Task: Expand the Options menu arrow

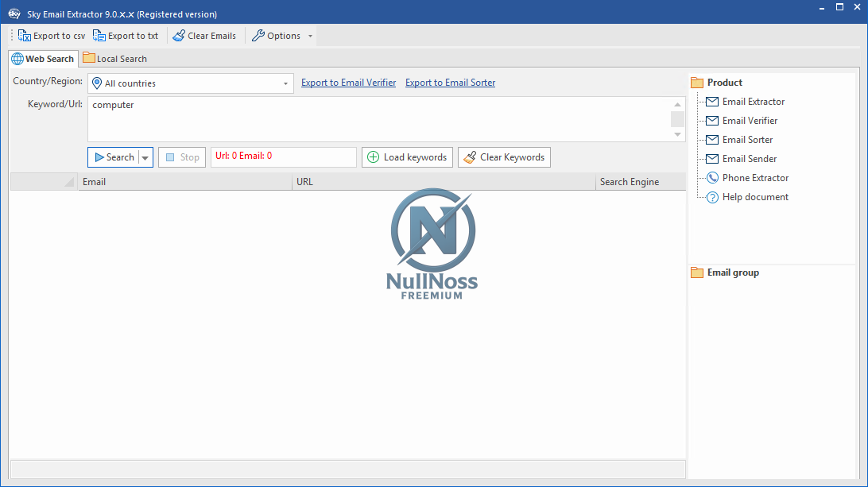Action: click(310, 35)
